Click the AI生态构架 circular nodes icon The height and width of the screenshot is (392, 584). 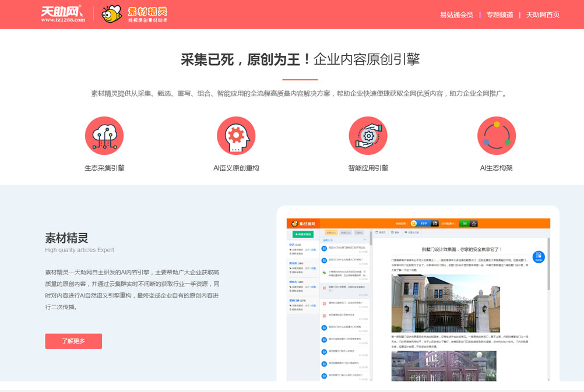[x=497, y=136]
